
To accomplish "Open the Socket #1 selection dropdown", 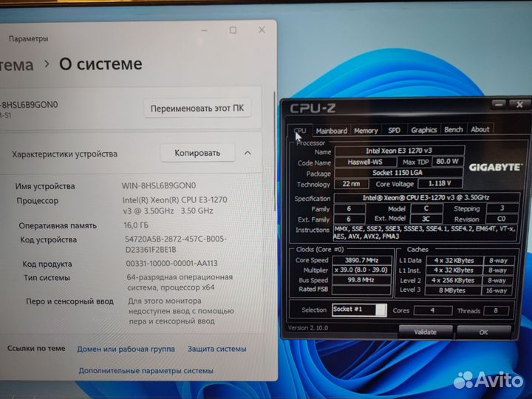I will [359, 310].
